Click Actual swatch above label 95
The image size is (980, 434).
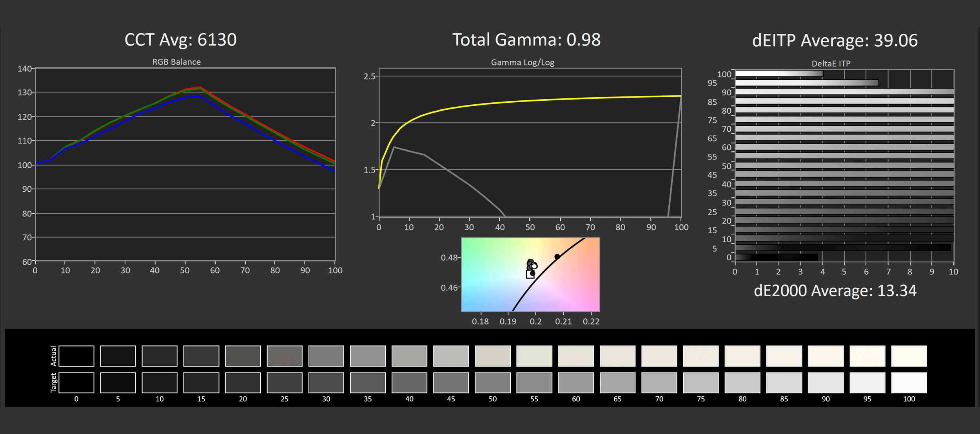(x=867, y=356)
